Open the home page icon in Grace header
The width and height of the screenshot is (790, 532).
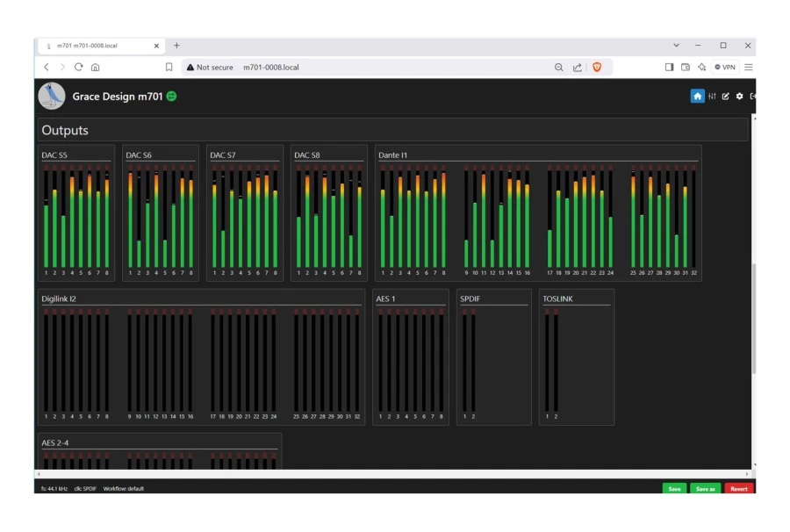coord(697,97)
